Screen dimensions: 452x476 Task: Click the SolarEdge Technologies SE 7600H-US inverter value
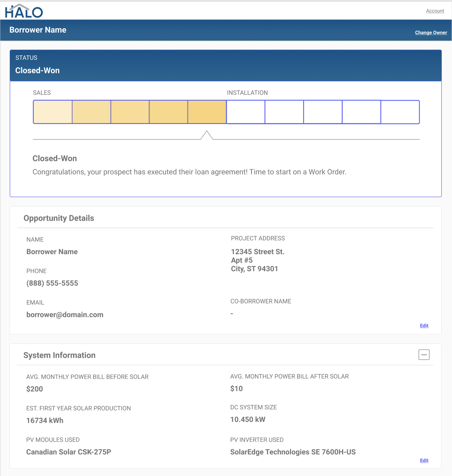[293, 452]
